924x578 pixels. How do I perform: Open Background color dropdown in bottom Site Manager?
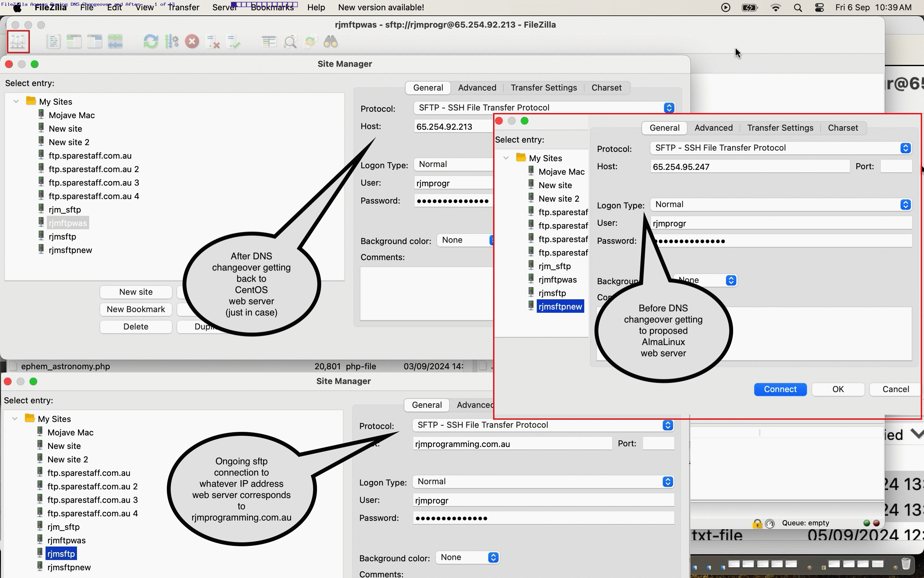click(x=467, y=557)
